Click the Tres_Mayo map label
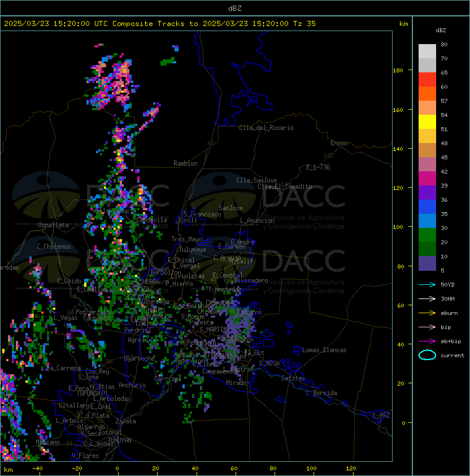 point(186,239)
